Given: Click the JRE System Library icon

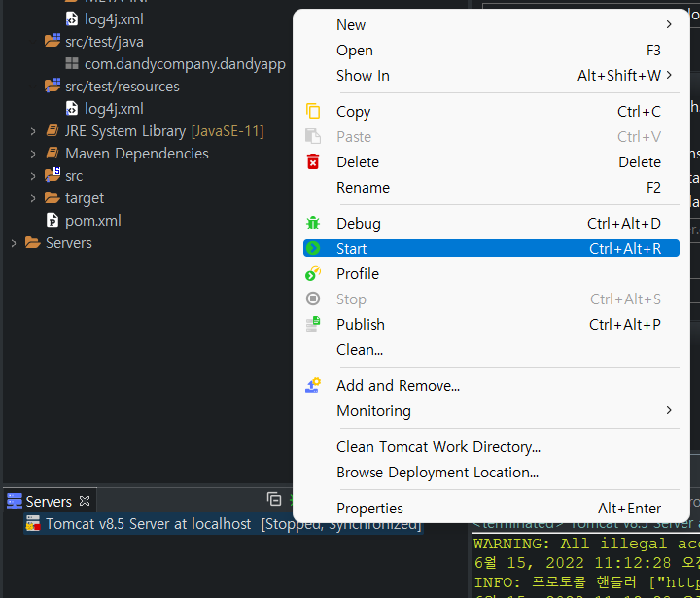Looking at the screenshot, I should (x=52, y=131).
